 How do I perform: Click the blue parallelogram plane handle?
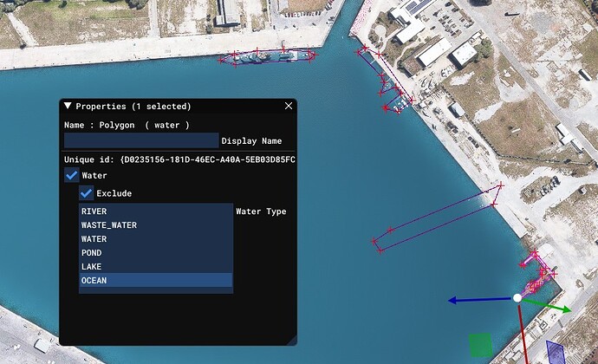pyautogui.click(x=556, y=352)
